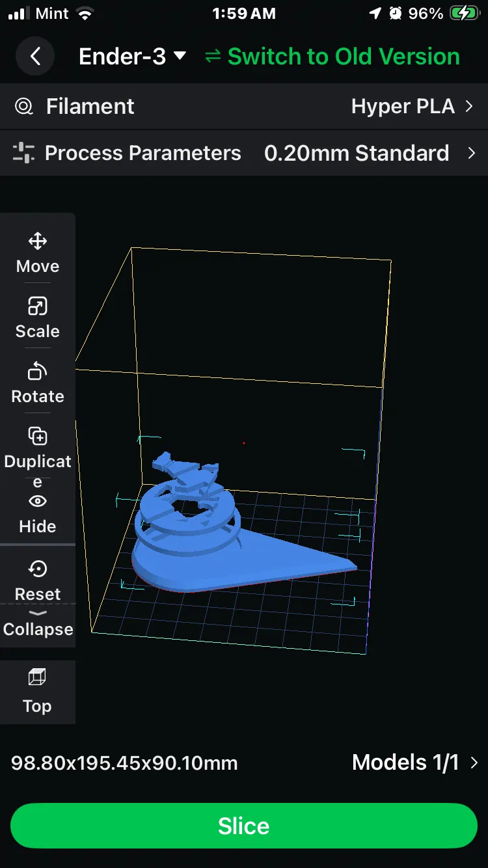488x868 pixels.
Task: Tap model dimensions 98.80x195.45x90.10mm text
Action: pos(124,763)
